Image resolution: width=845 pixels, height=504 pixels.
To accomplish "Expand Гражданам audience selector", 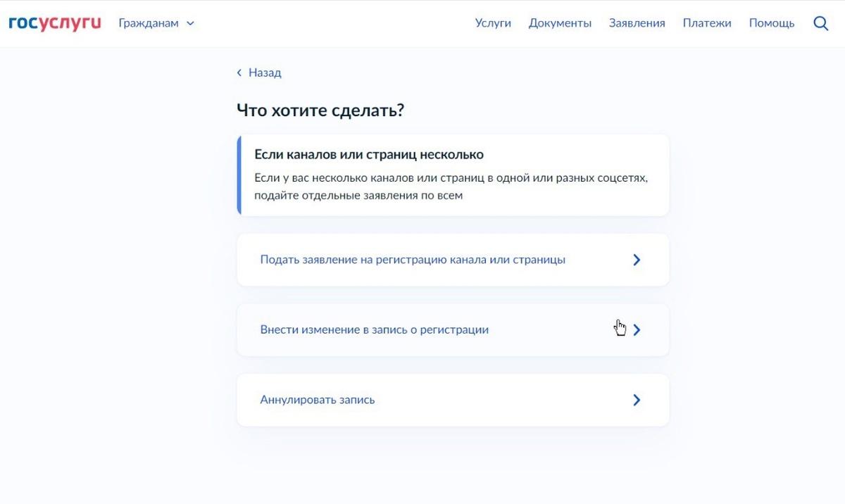I will tap(156, 23).
